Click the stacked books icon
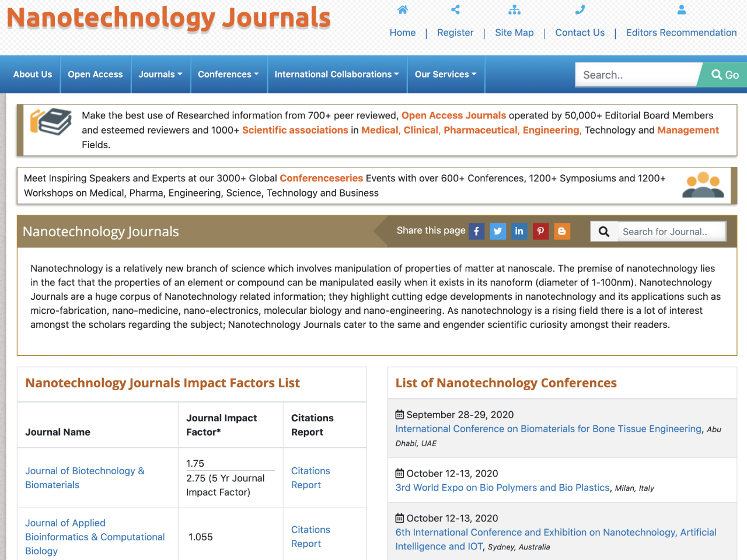This screenshot has width=747, height=560. coord(51,122)
